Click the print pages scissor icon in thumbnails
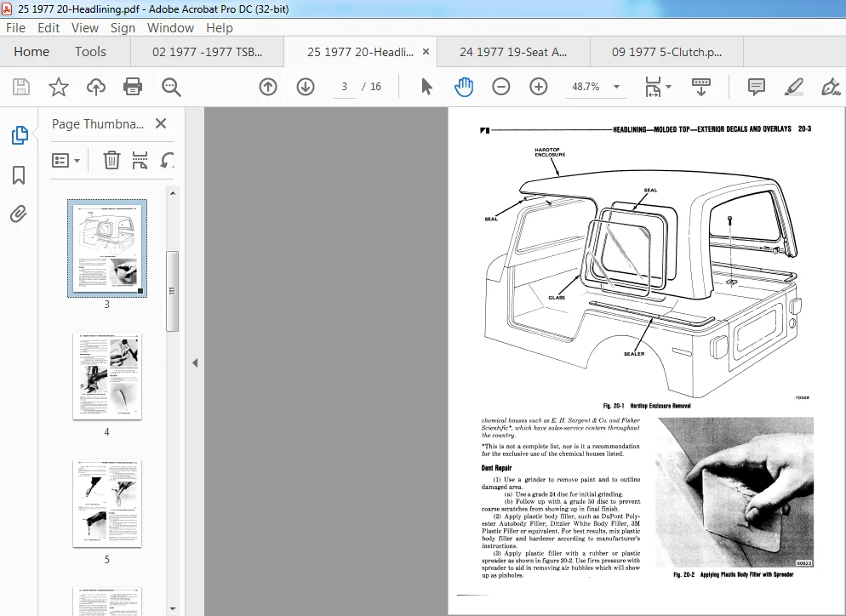The height and width of the screenshot is (616, 846). (x=140, y=160)
